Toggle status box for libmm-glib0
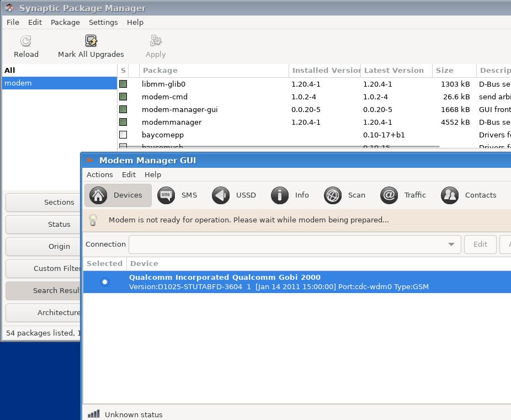This screenshot has height=420, width=511. 123,84
